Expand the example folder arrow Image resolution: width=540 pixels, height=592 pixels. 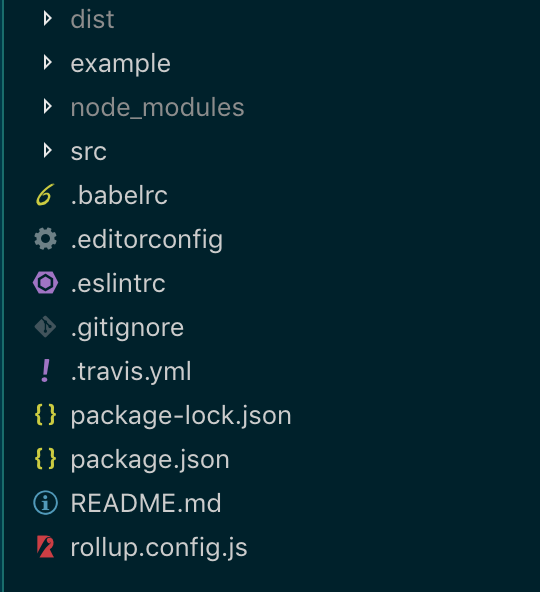48,63
